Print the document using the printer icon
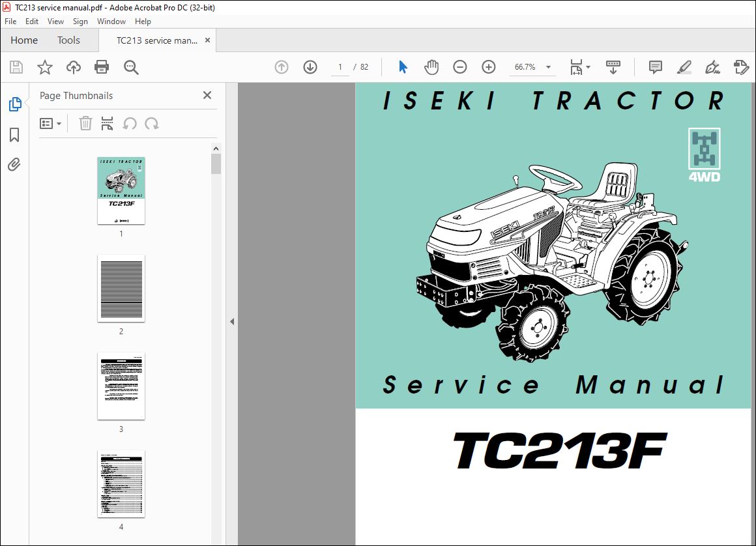Screen dimensions: 756x546 coord(102,67)
